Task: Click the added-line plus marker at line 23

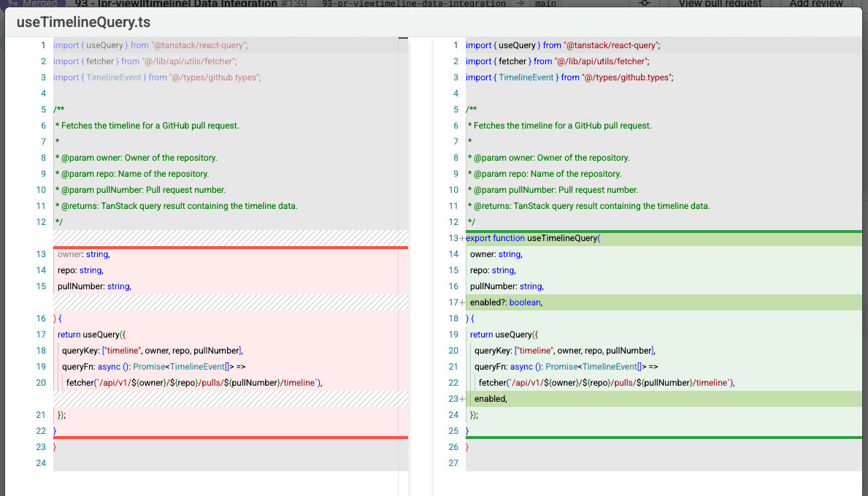Action: pos(462,399)
